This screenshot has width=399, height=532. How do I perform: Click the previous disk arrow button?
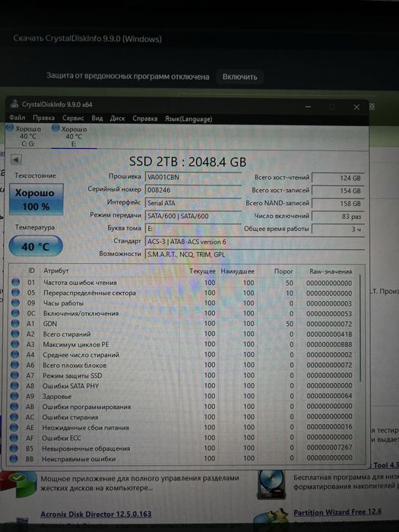(16, 160)
